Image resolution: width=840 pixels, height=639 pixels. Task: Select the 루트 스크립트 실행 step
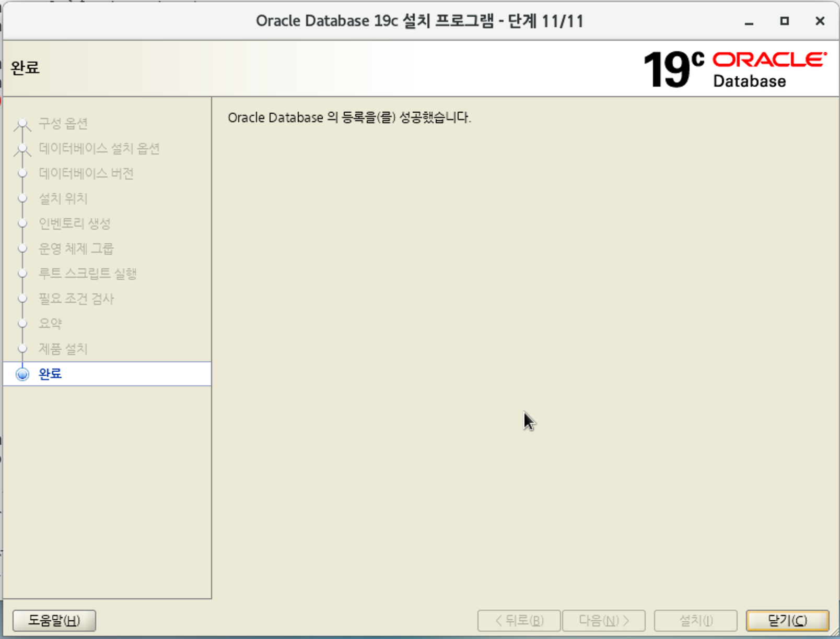pyautogui.click(x=88, y=274)
